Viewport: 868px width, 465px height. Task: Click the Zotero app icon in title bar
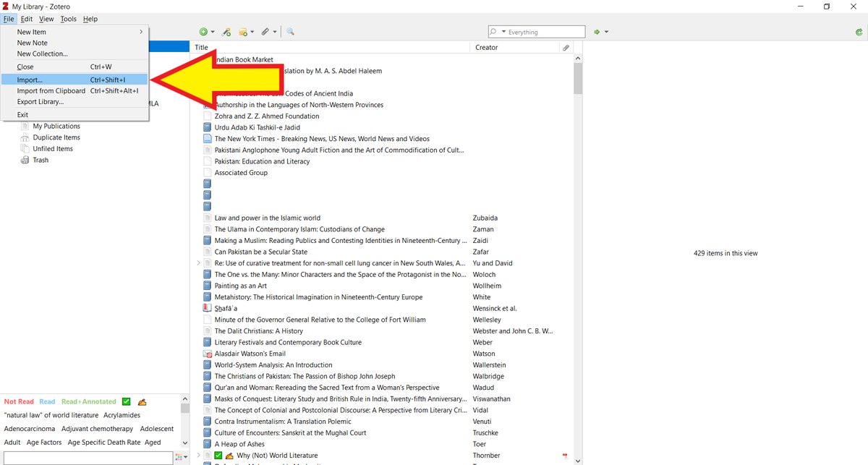[x=6, y=6]
